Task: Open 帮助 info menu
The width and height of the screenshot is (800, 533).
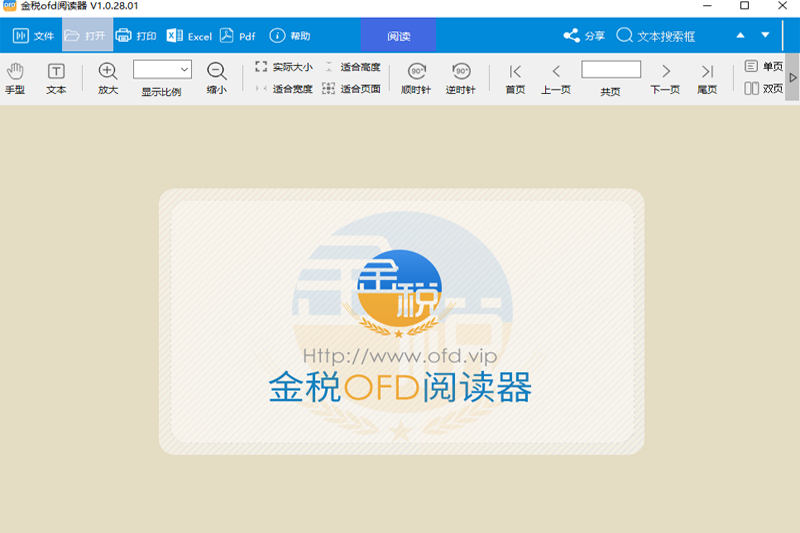Action: point(289,36)
